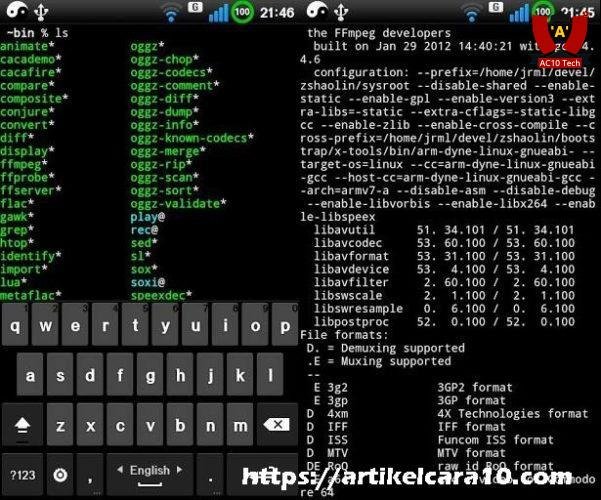This screenshot has height=500, width=601.
Task: Tap the d key
Action: 90,375
